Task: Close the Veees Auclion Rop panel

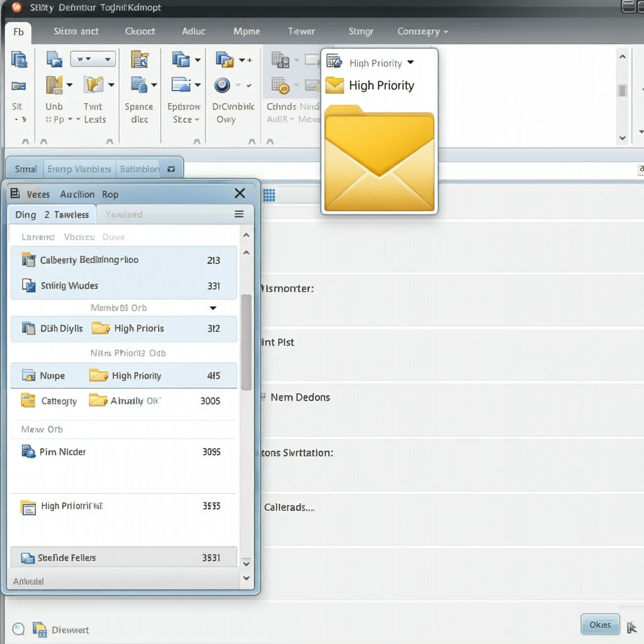Action: [240, 193]
